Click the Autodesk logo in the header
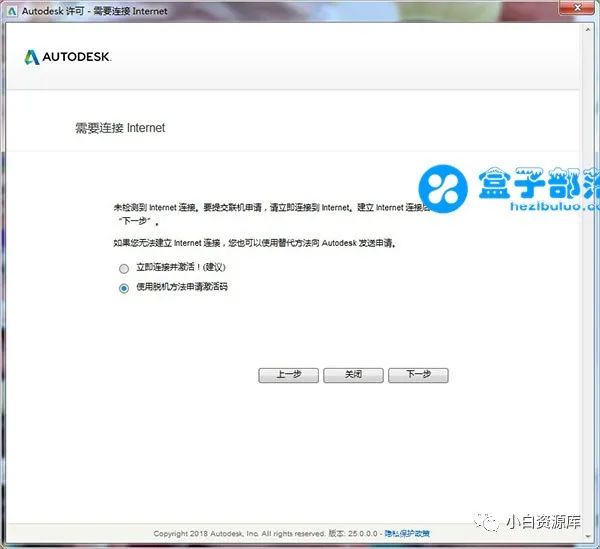 click(x=68, y=57)
